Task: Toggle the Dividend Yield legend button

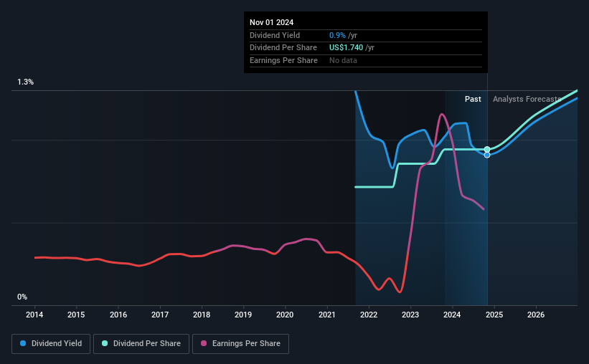Action: point(51,344)
